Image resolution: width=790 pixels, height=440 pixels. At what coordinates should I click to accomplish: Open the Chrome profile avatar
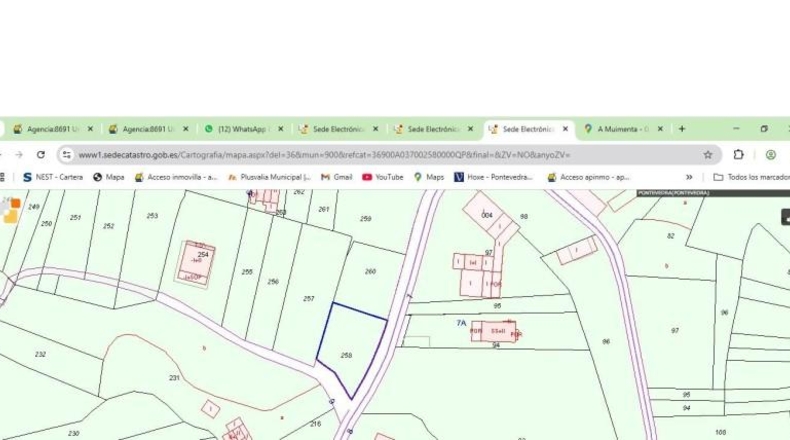(x=770, y=155)
